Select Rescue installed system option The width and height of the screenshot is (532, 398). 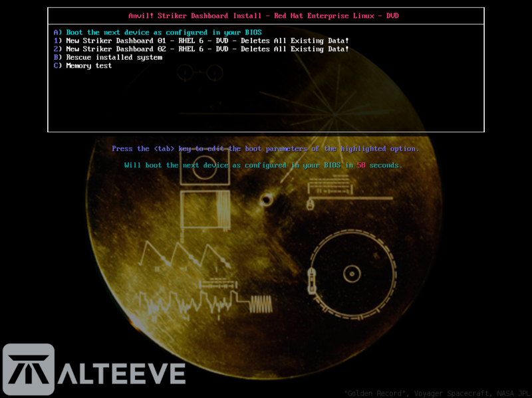tap(108, 57)
